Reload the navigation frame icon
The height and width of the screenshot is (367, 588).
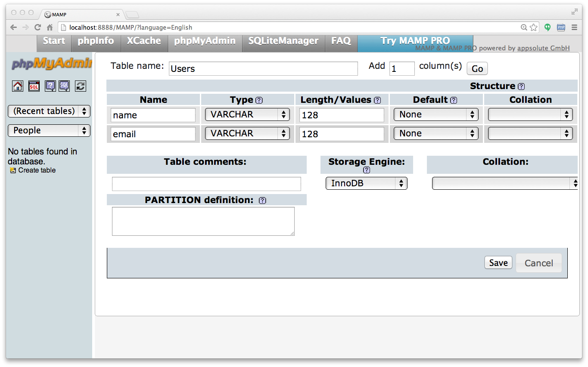(x=81, y=86)
